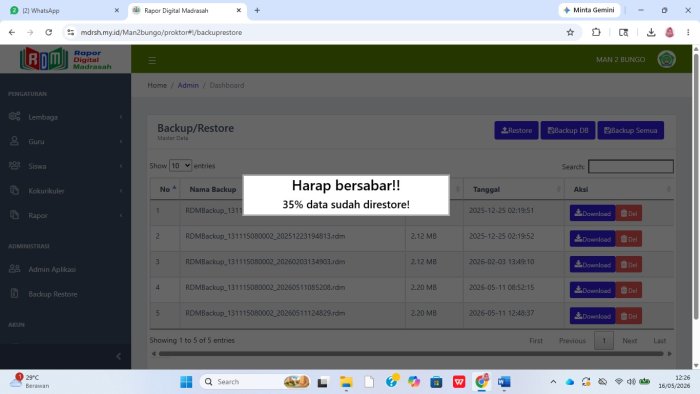Viewport: 700px width, 394px height.
Task: Focus the Search input field
Action: tap(631, 166)
